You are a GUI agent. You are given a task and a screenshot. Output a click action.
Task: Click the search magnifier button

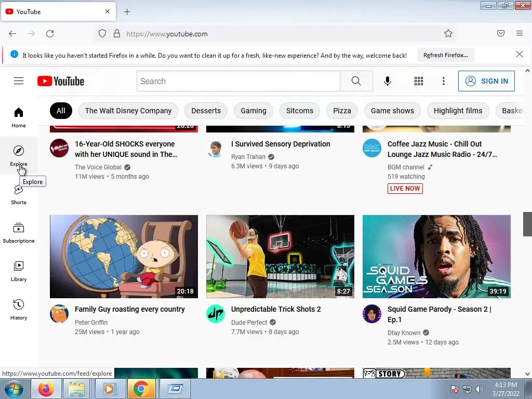tap(356, 81)
